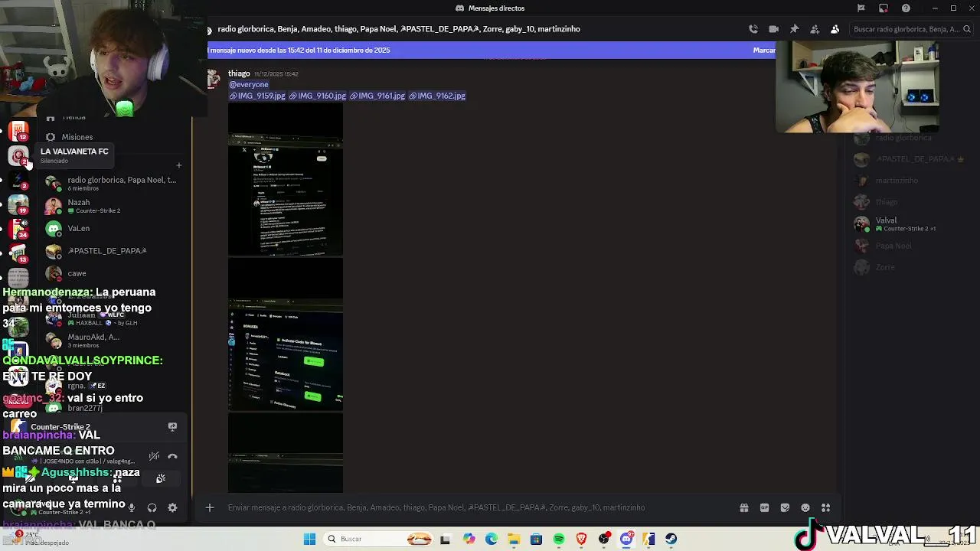
Task: Open the radio glorborica group DM
Action: click(x=113, y=184)
